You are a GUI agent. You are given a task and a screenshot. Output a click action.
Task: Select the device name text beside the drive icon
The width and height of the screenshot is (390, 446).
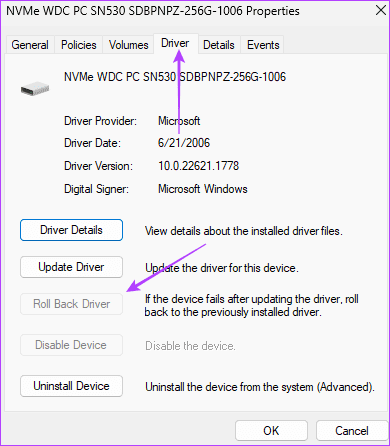tap(175, 77)
